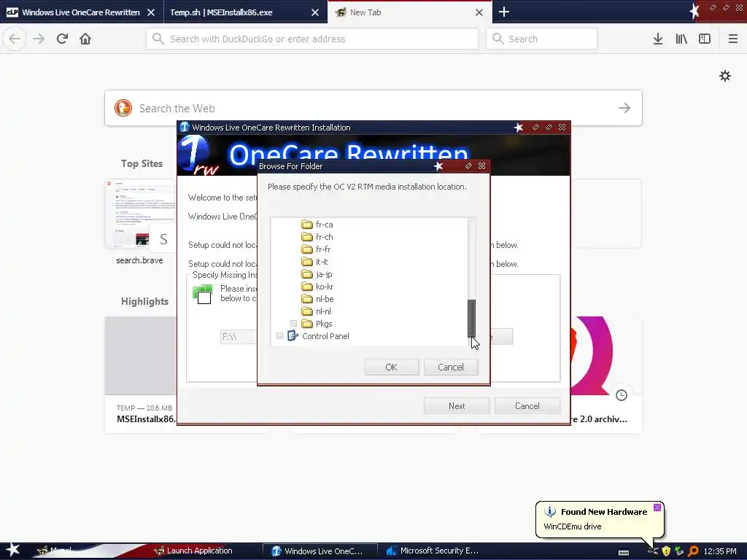Expand the Control Panel node
The image size is (747, 560).
click(x=279, y=335)
